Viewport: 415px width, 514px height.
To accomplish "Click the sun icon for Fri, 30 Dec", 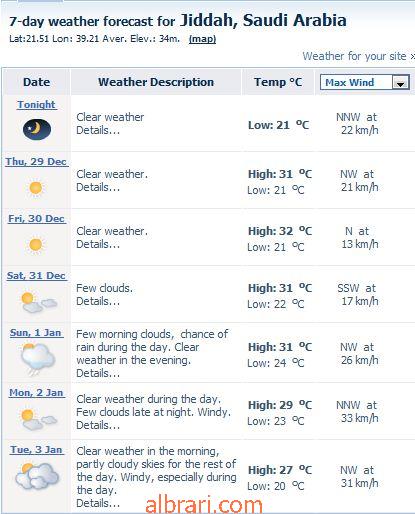I will point(36,245).
